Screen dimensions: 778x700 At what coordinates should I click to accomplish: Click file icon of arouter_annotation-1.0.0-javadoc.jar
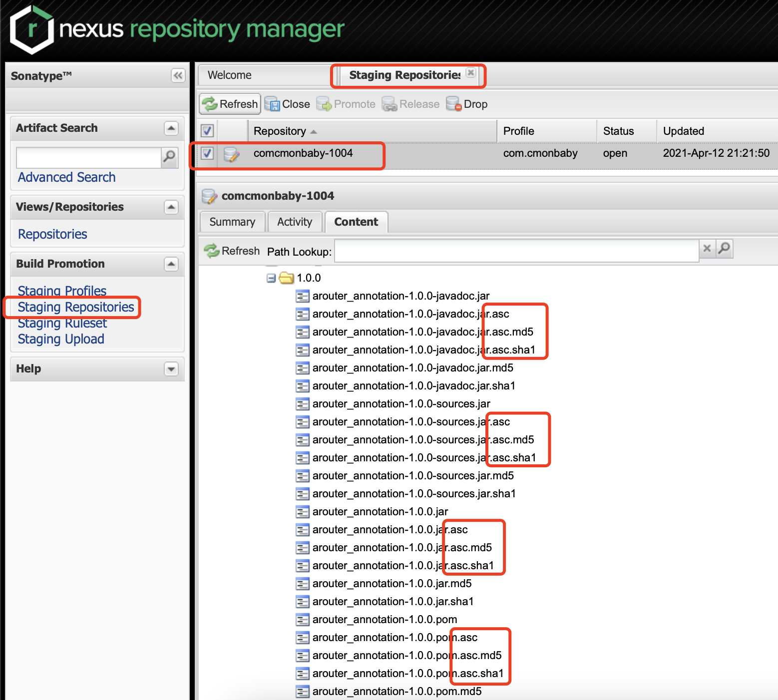302,296
